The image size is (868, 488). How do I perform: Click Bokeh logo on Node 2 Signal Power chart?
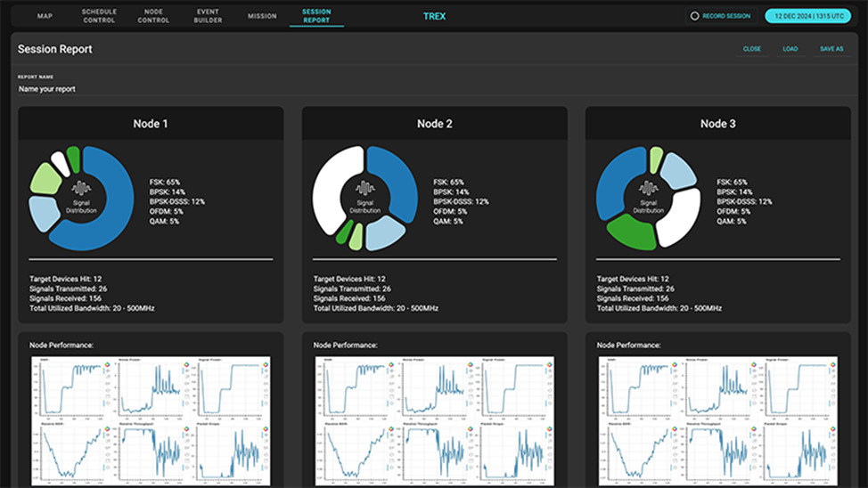tap(549, 363)
